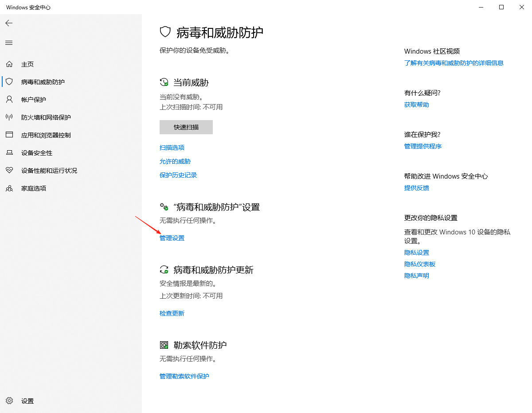The height and width of the screenshot is (413, 532).
Task: Click the wireless icon for 防火墙和网络保护
Action: 9,117
